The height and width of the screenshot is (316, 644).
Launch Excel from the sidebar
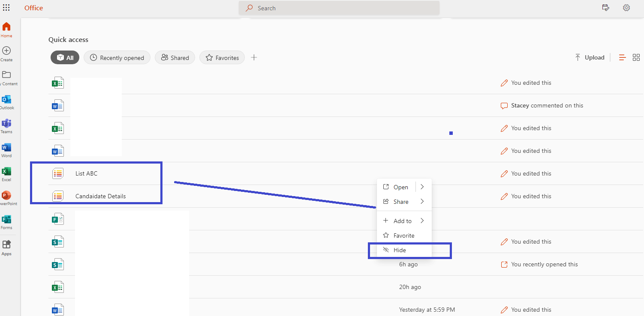[6, 174]
